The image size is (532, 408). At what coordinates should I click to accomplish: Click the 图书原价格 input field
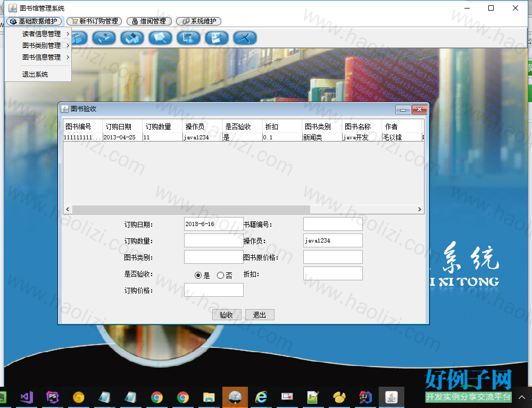pos(333,257)
